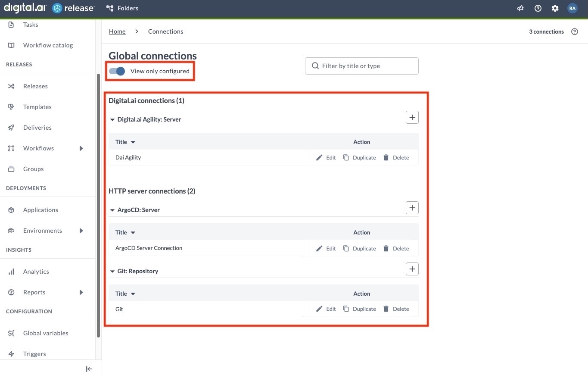
Task: Open Applications in the sidebar
Action: pyautogui.click(x=40, y=210)
